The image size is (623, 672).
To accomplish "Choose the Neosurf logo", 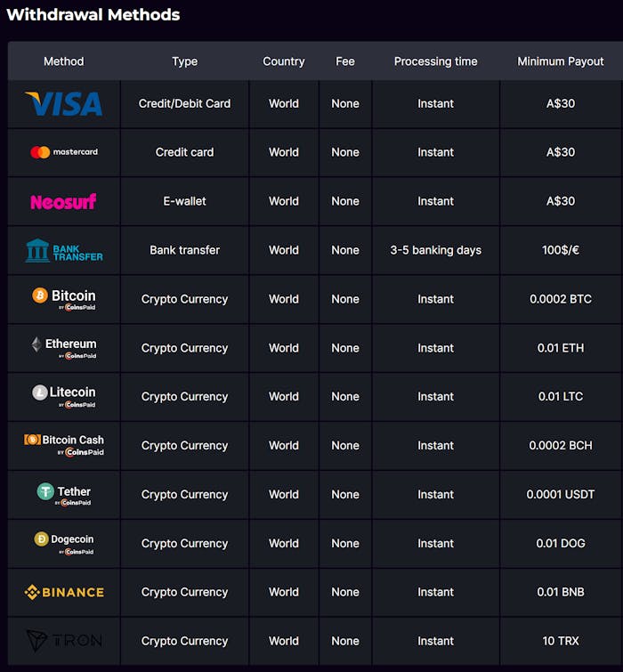I will (63, 201).
